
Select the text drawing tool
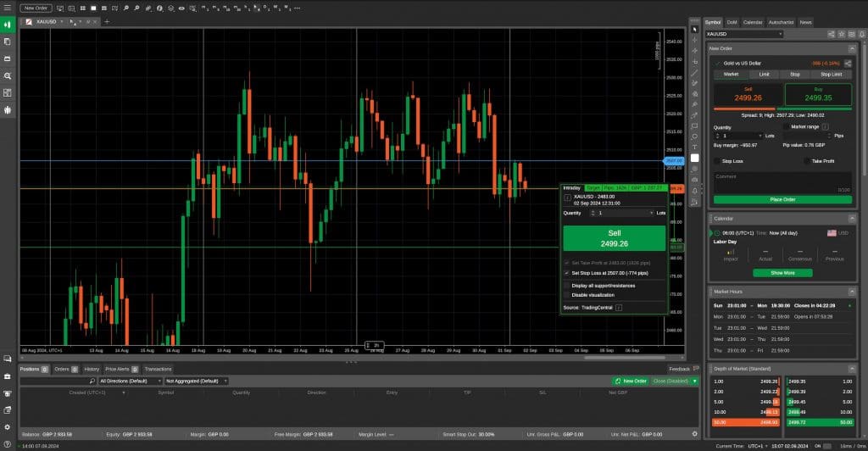(695, 148)
